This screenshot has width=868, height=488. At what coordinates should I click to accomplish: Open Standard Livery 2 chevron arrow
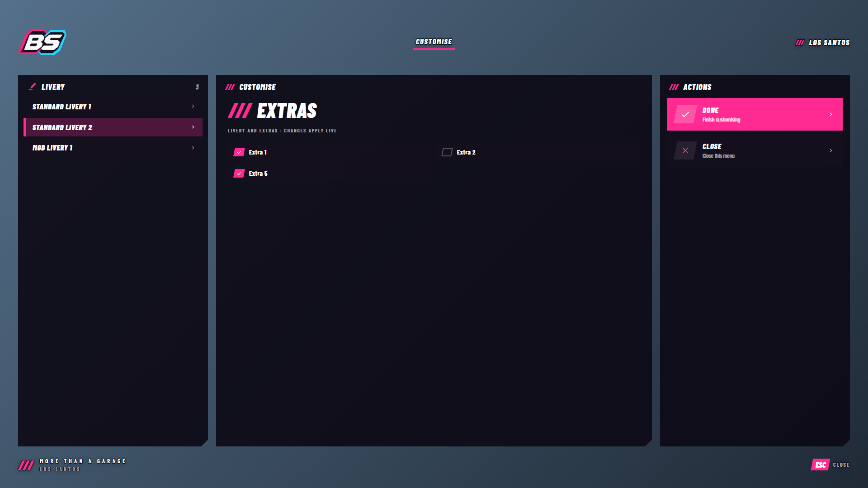193,127
